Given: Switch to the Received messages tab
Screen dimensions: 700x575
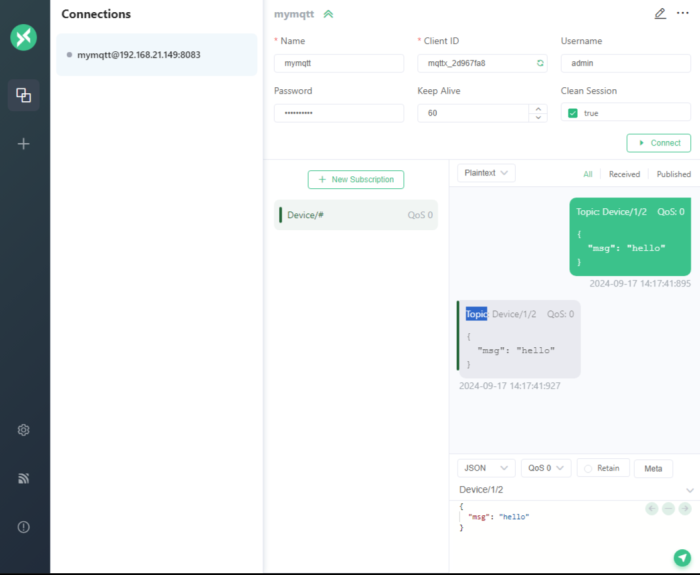Looking at the screenshot, I should point(624,174).
